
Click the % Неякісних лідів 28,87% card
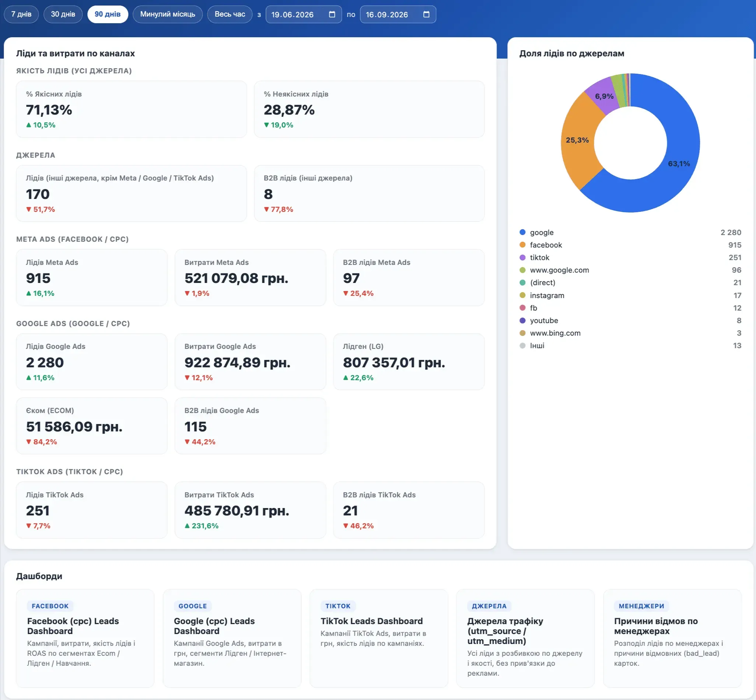pos(369,109)
